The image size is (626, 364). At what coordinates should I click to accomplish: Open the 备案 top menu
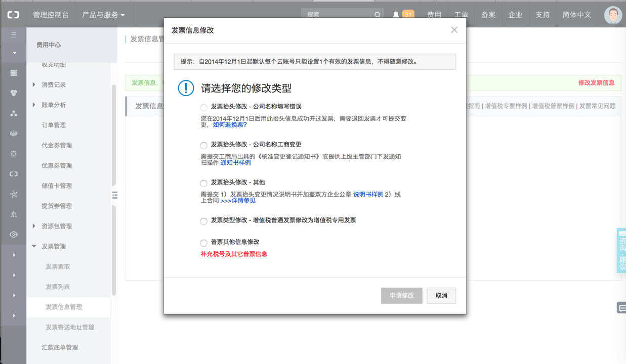488,15
